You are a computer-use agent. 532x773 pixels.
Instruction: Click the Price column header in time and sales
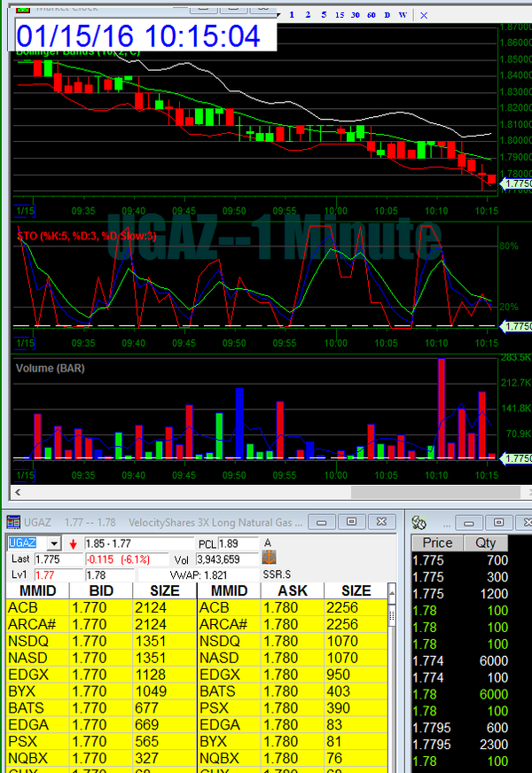tap(437, 543)
